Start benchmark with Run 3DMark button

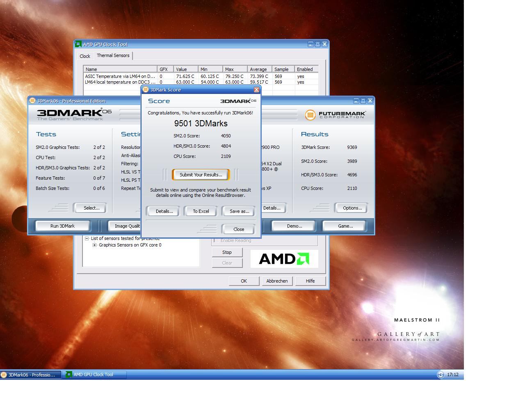62,226
